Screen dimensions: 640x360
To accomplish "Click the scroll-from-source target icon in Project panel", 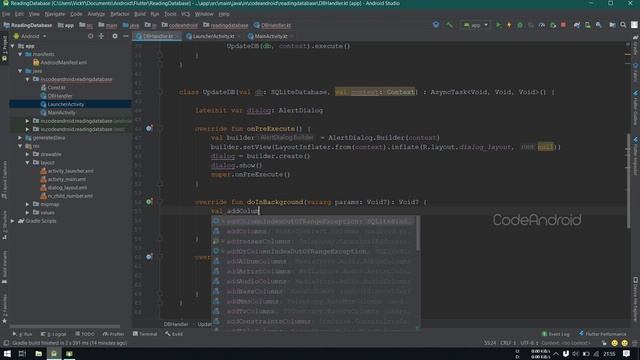I will (x=90, y=36).
